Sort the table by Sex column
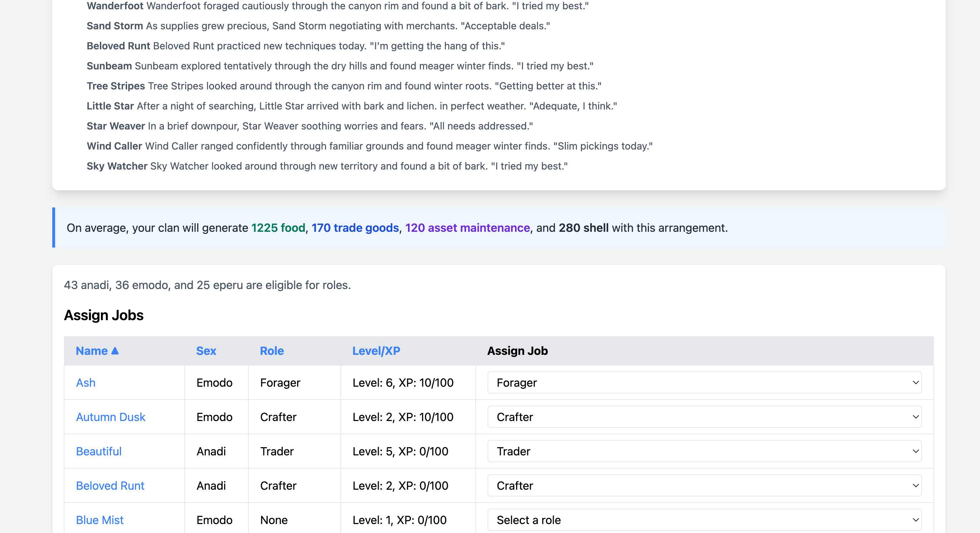 pos(206,351)
